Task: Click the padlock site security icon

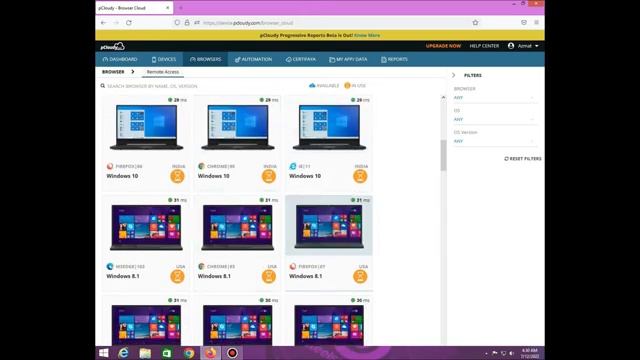Action: (x=187, y=23)
